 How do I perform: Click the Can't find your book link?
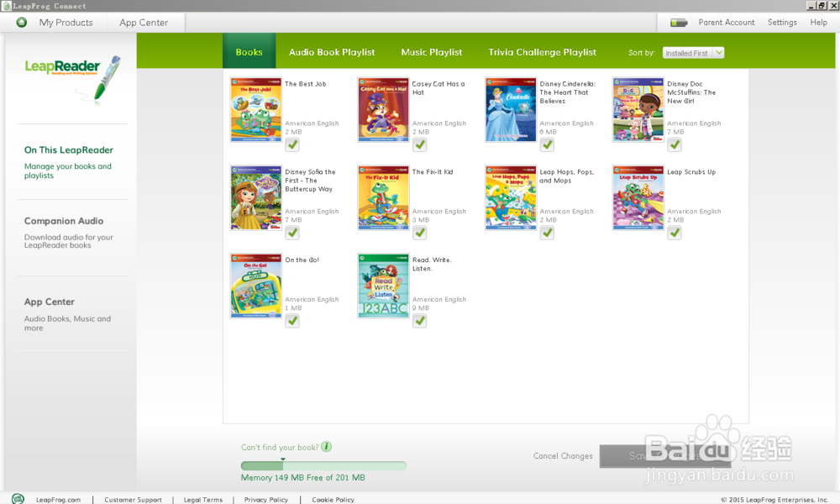click(280, 447)
